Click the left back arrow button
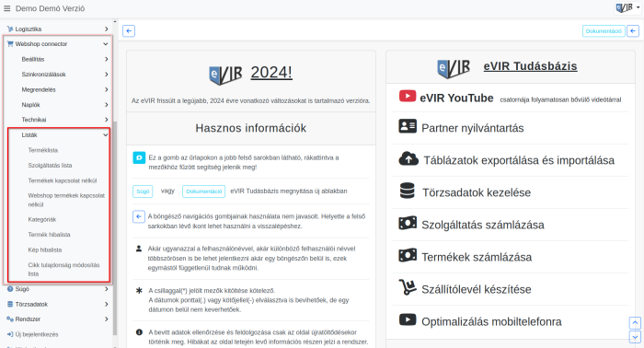Viewport: 644px width, 348px height. click(129, 30)
